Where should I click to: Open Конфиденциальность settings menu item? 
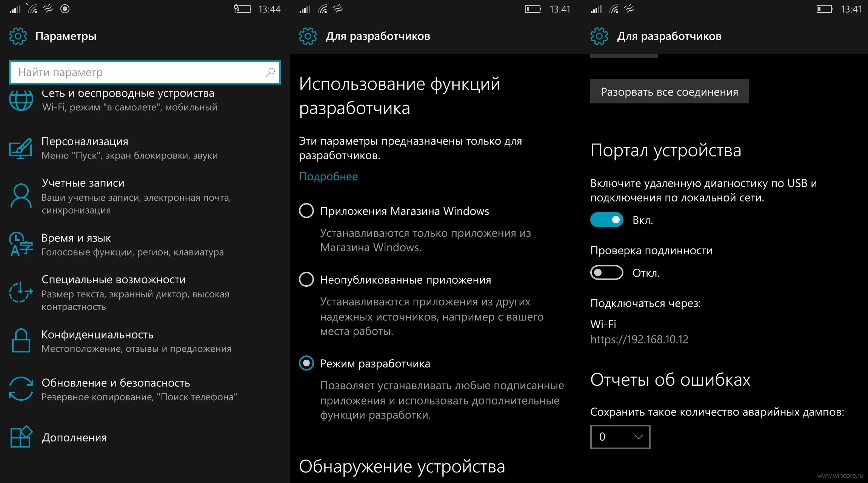tap(145, 341)
